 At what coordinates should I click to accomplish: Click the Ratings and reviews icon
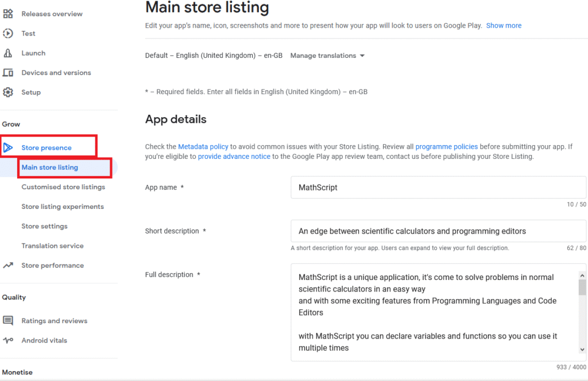point(8,321)
